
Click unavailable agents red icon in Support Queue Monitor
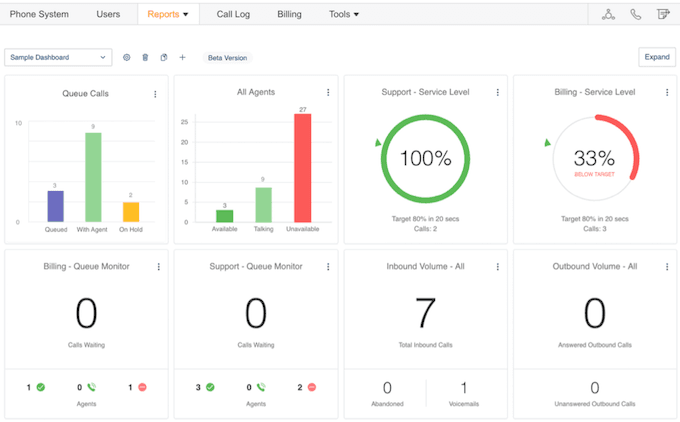312,387
